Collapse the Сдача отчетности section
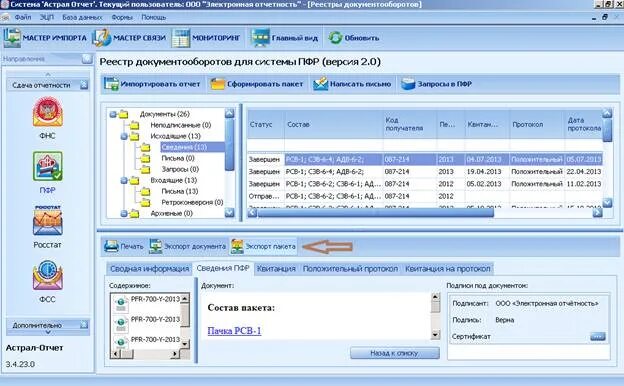 84,85
